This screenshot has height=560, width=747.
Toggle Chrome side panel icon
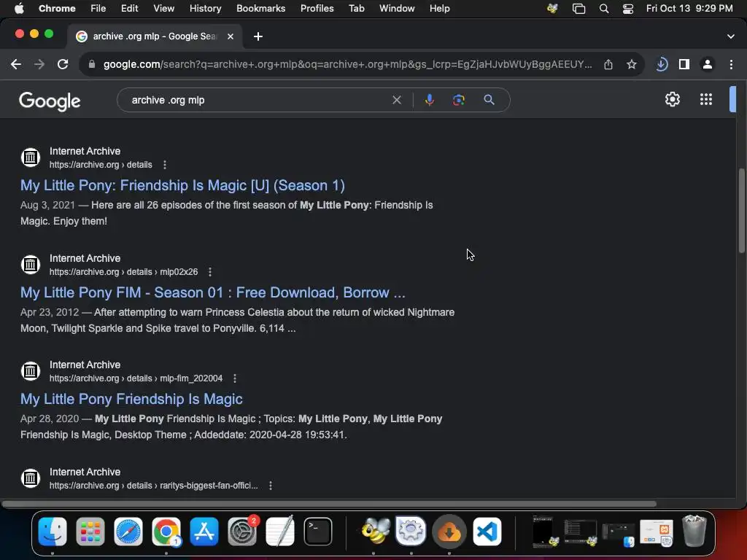(684, 64)
